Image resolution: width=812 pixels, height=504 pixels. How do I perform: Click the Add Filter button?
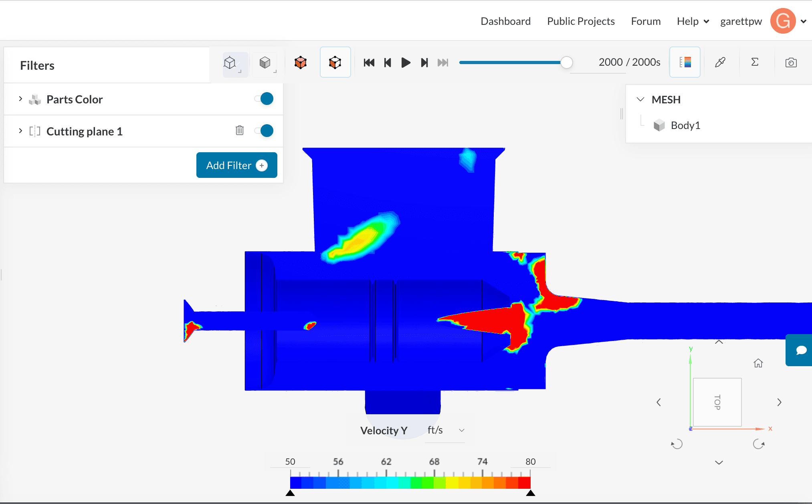[236, 165]
